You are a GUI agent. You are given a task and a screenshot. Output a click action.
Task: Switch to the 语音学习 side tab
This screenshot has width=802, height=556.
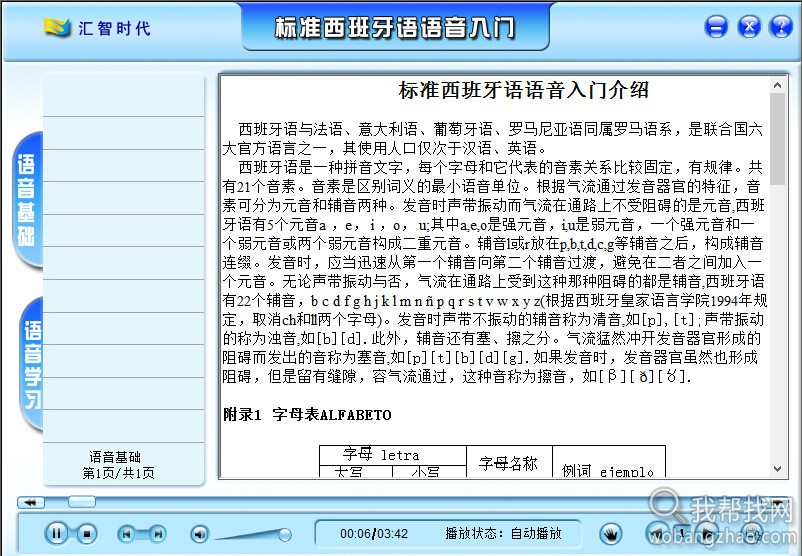[32, 364]
